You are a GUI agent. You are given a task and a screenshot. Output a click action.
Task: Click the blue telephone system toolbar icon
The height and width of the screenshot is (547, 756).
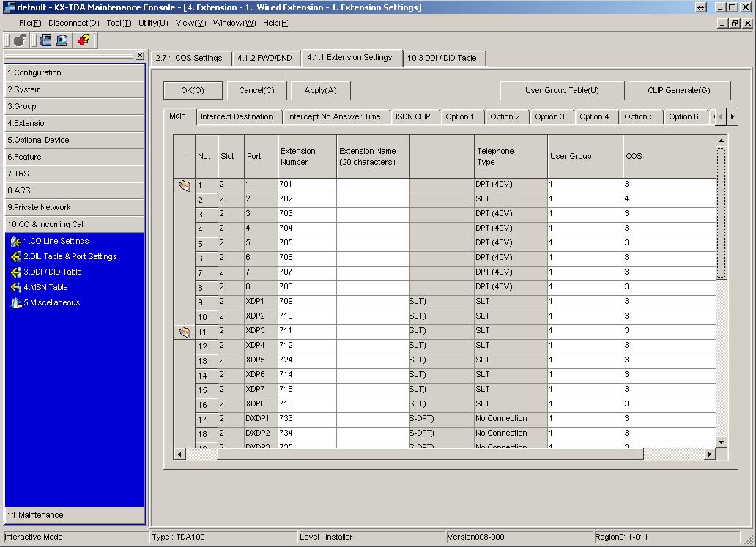pyautogui.click(x=45, y=40)
